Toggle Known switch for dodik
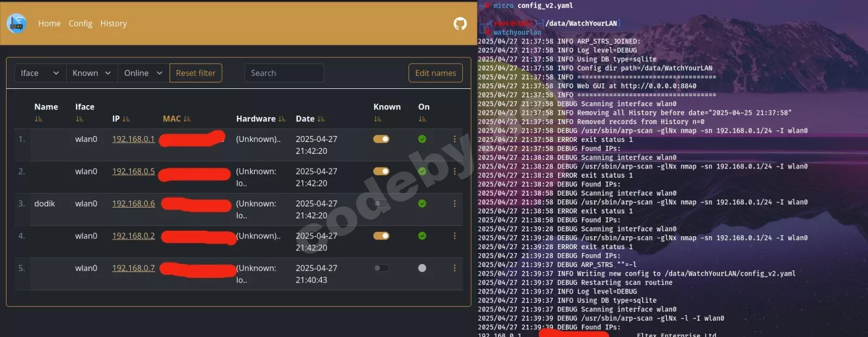This screenshot has height=337, width=868. point(381,204)
